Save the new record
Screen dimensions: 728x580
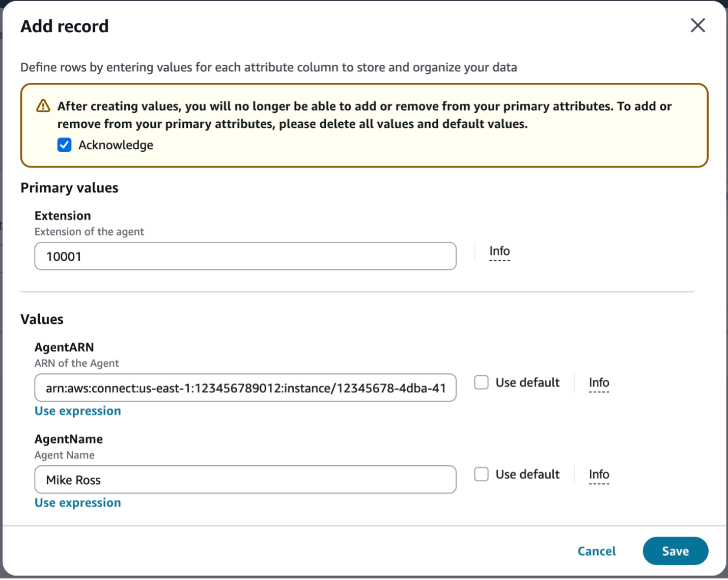675,551
